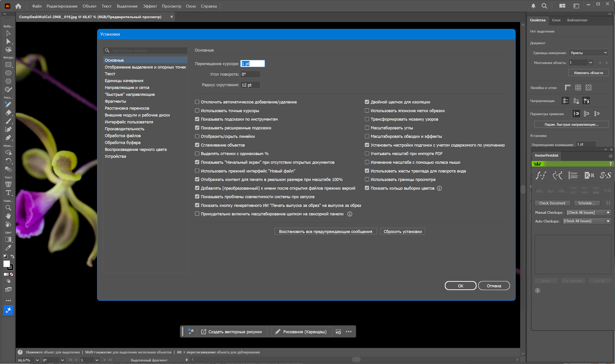Toggle transparency grid icon in Properties
Screen dimensions: 615x364
coord(588,88)
